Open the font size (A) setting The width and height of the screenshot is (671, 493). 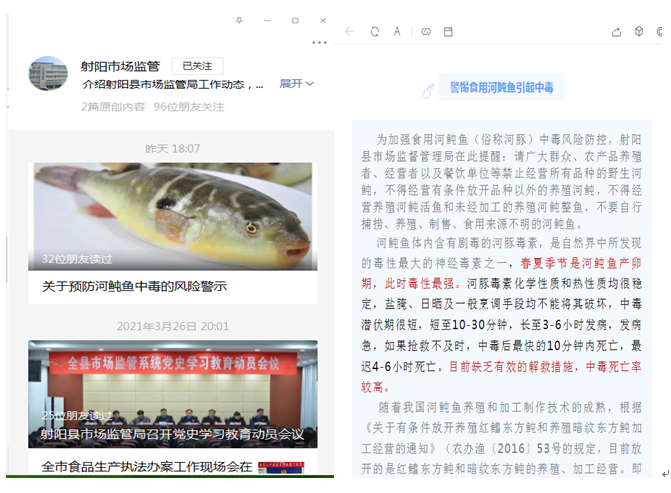click(x=398, y=32)
